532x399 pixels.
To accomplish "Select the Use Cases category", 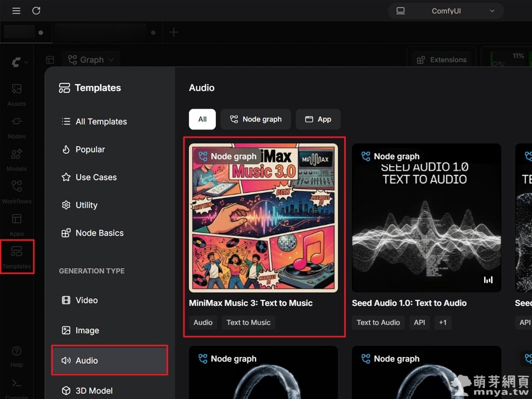I will click(x=109, y=177).
